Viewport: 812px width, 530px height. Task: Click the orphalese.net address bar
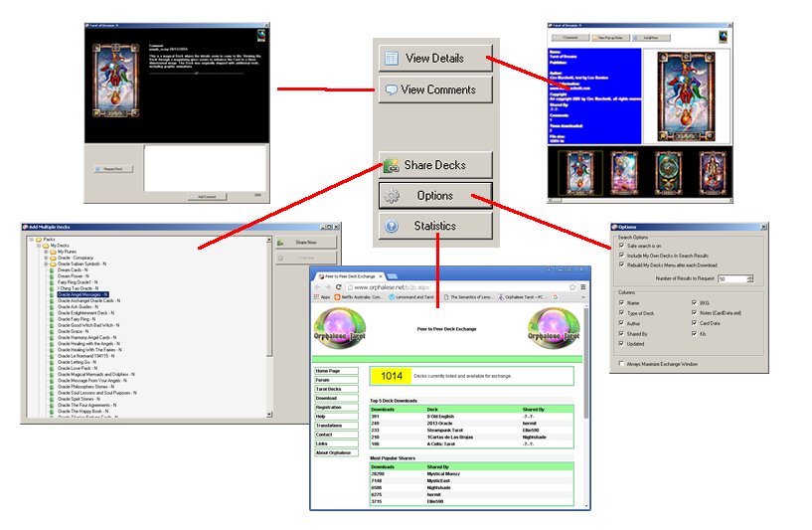(x=461, y=287)
